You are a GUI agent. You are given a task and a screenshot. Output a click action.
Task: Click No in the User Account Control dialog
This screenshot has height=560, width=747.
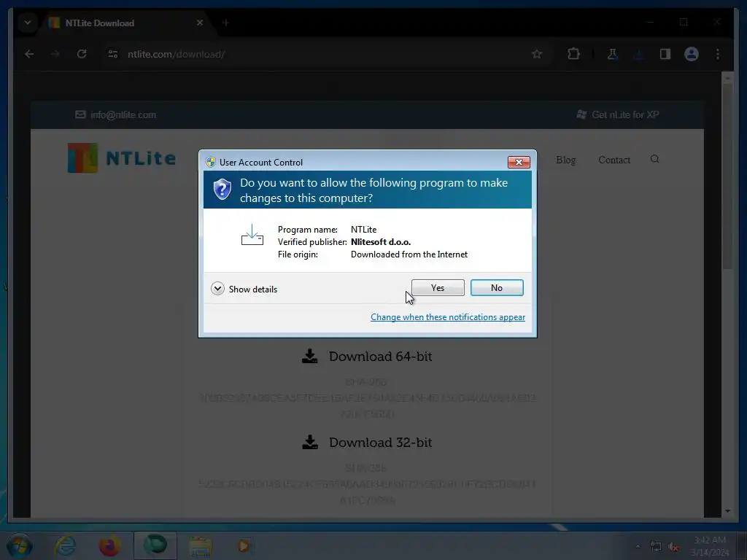click(x=496, y=287)
